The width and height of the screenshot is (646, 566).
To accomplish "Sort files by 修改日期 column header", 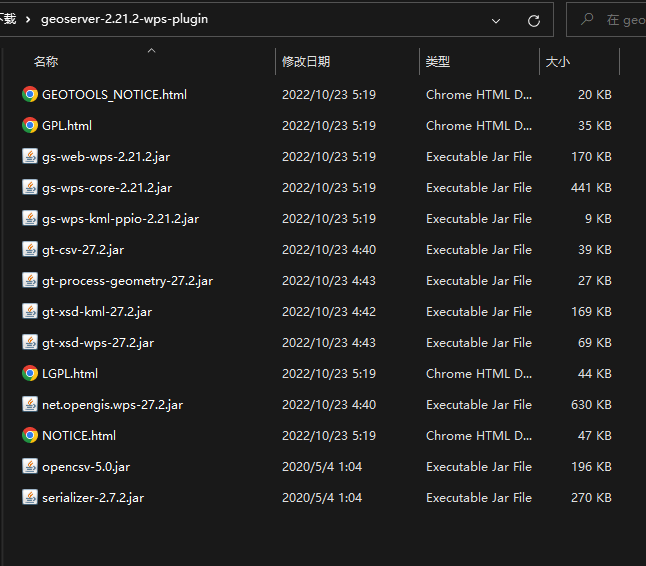I will pos(306,62).
